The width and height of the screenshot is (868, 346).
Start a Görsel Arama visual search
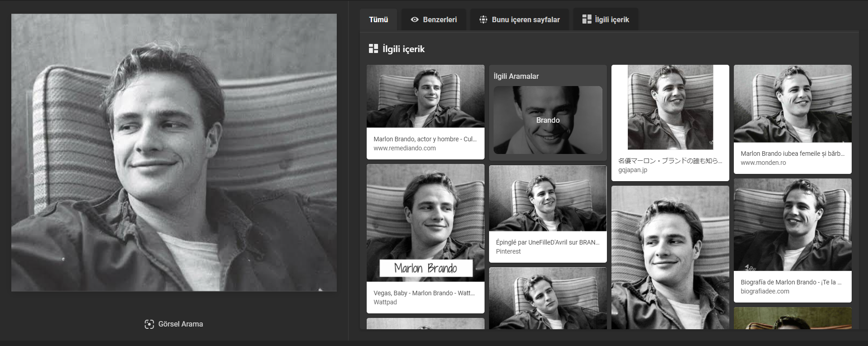click(174, 324)
